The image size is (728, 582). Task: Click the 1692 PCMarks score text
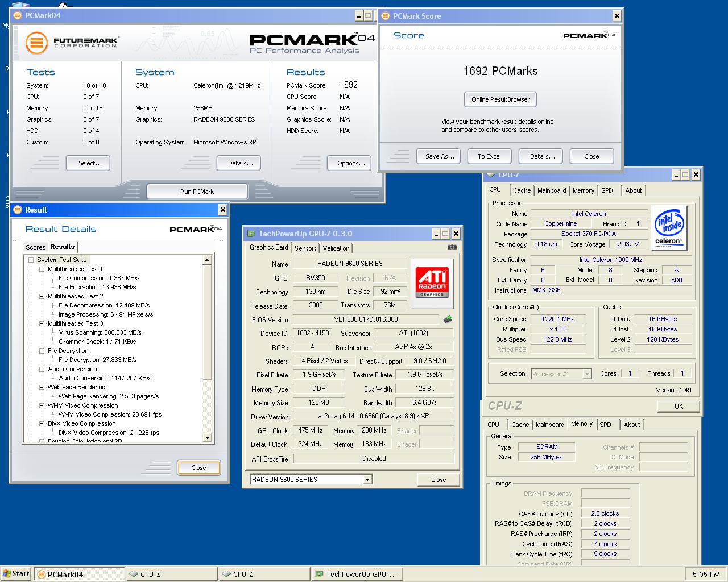pos(500,71)
